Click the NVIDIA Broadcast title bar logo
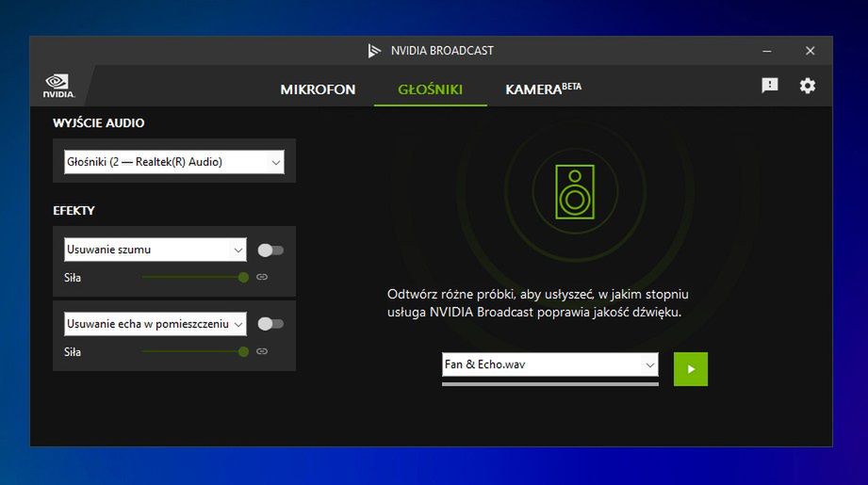This screenshot has width=868, height=485. 374,51
